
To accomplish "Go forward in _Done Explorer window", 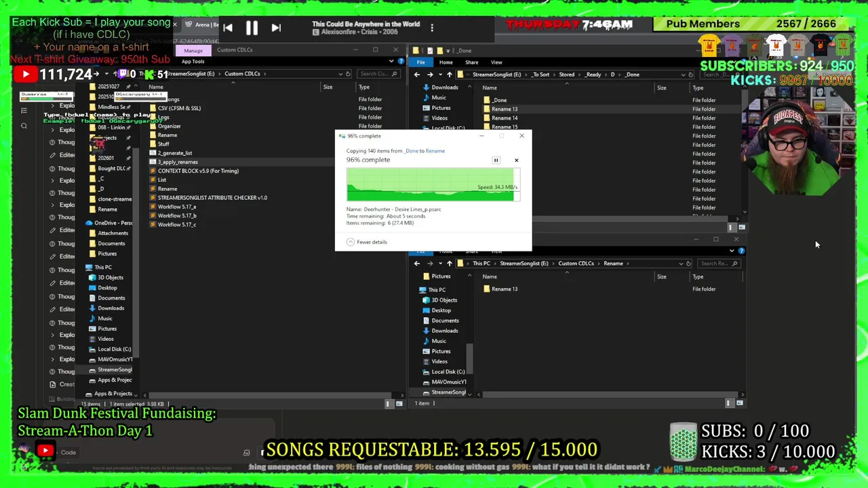I will (x=429, y=75).
